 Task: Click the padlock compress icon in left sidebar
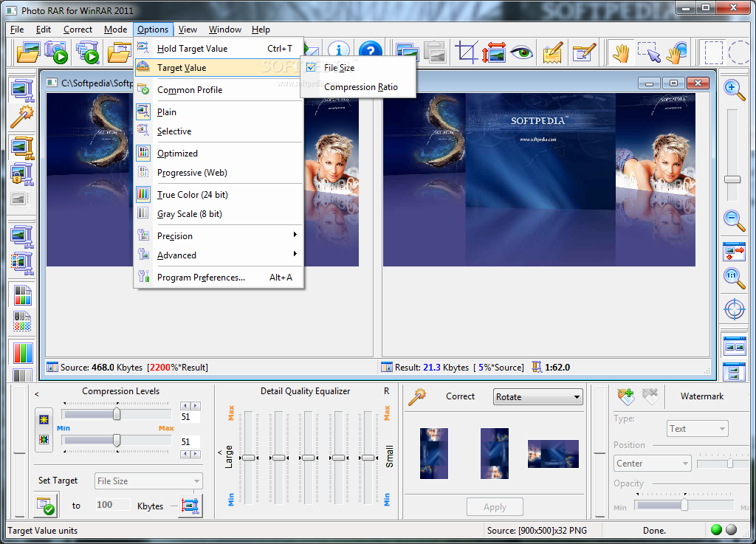point(22,174)
